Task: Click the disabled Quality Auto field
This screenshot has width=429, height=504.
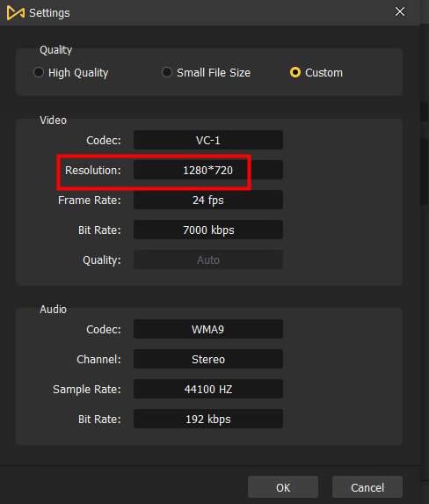Action: click(x=208, y=259)
